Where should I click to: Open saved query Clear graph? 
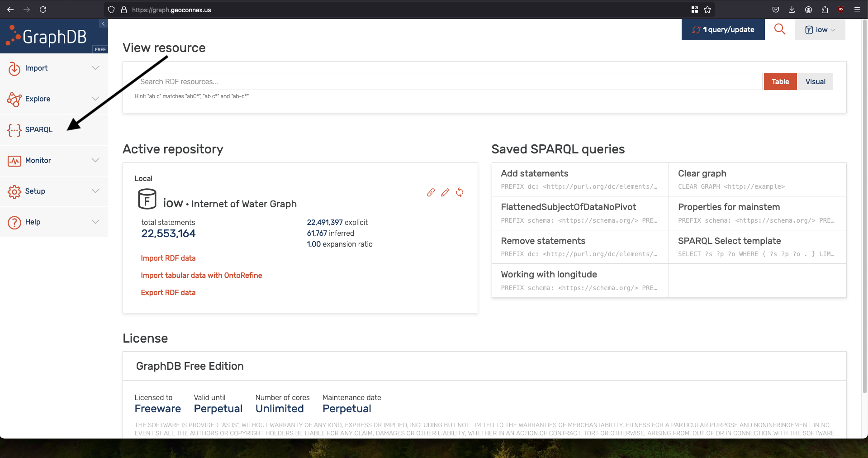757,179
